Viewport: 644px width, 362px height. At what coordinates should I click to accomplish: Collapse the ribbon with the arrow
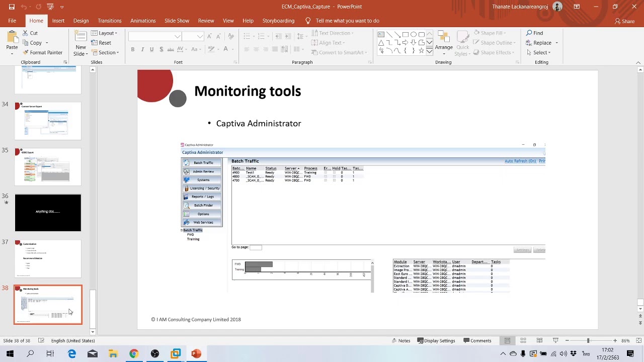coord(638,62)
